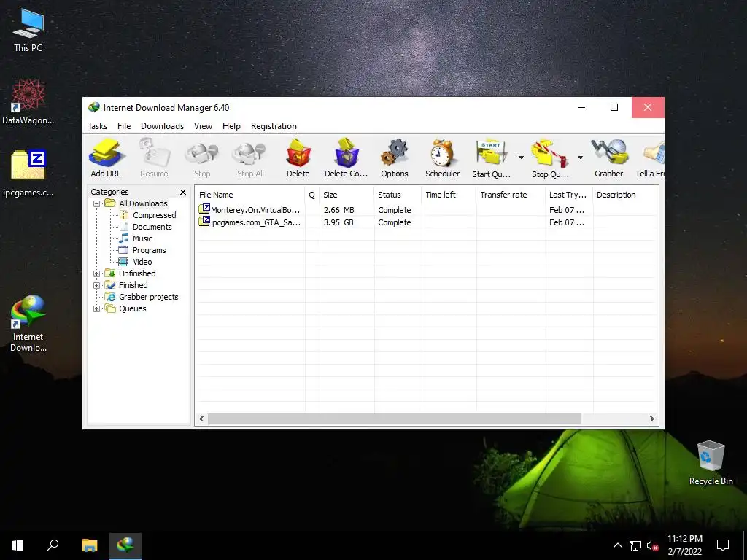Click the taskbar volume muted icon

(653, 545)
